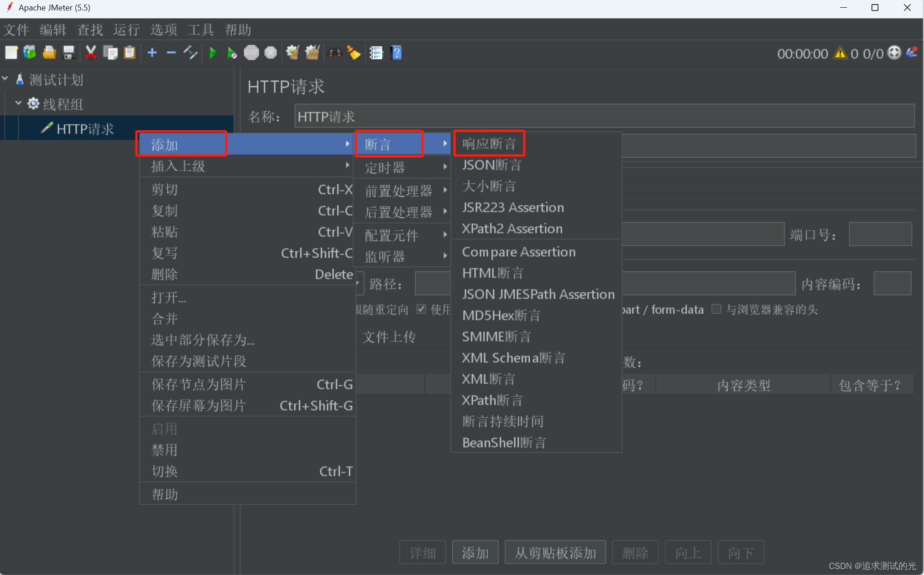Click the warning triangle error counter
This screenshot has height=575, width=924.
pos(840,53)
